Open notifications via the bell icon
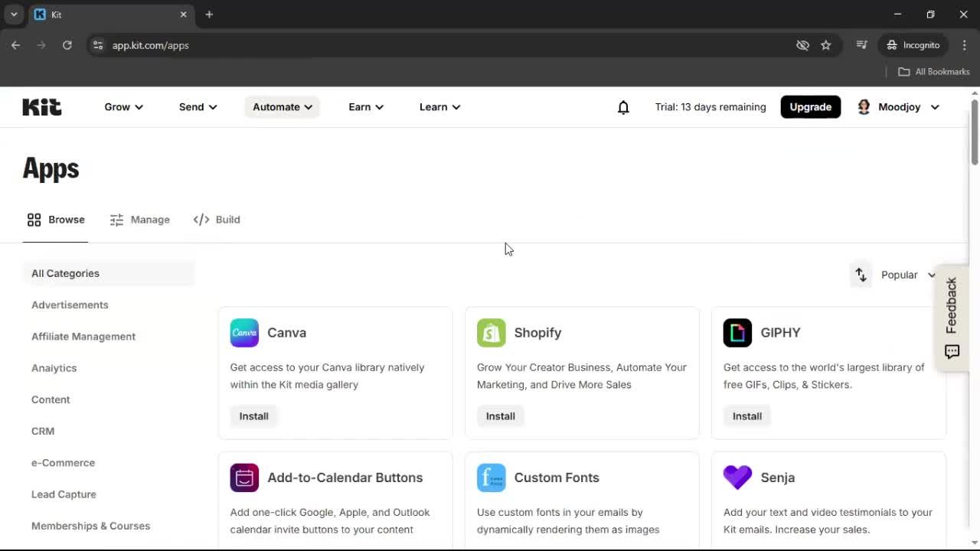980x551 pixels. (623, 107)
